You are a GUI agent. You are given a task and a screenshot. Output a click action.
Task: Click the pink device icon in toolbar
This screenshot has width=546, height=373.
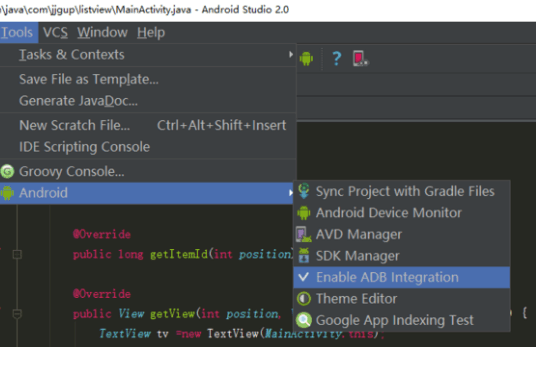point(360,59)
